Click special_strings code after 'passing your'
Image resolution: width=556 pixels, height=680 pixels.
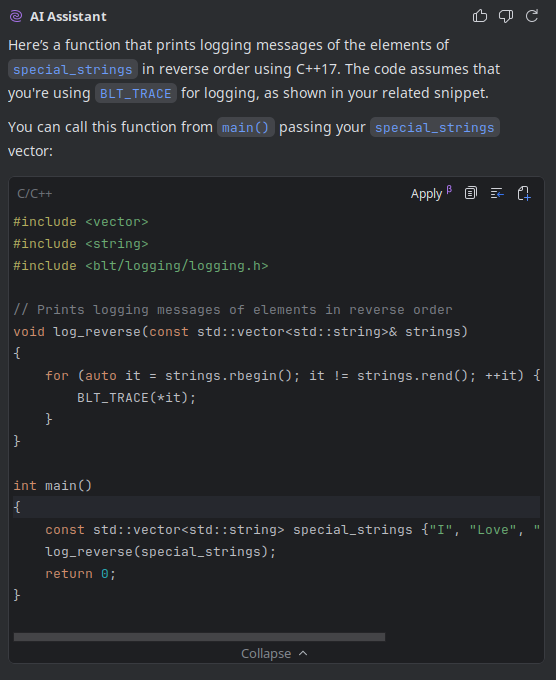(x=435, y=128)
